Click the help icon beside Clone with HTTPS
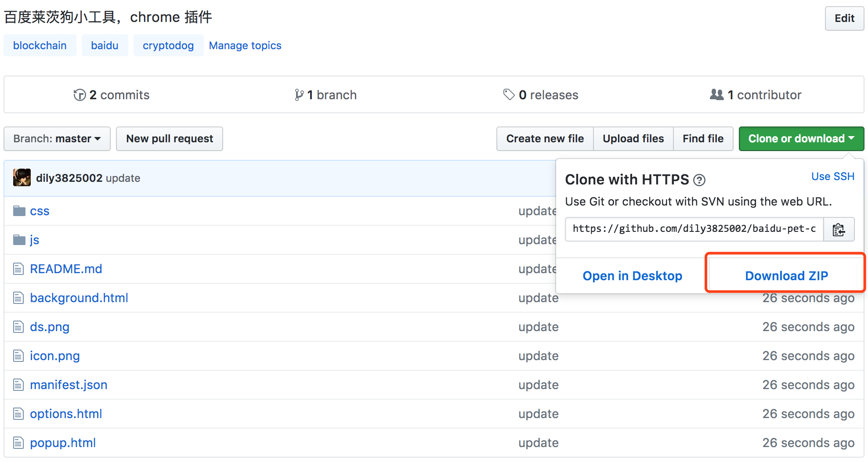The image size is (868, 462). [699, 180]
